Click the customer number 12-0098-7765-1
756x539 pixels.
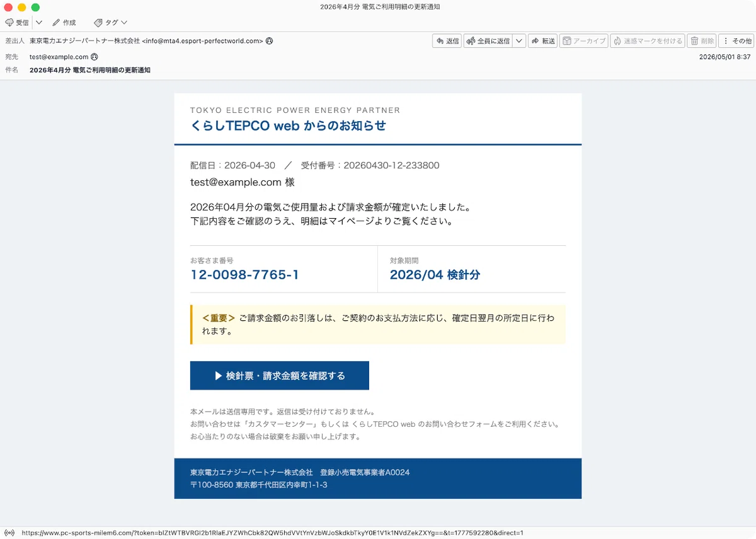244,275
